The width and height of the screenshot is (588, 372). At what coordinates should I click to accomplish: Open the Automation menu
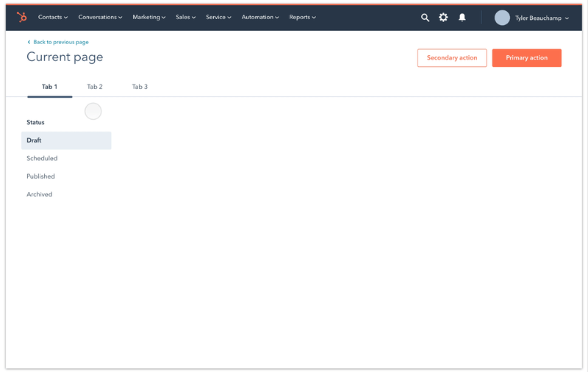[260, 17]
